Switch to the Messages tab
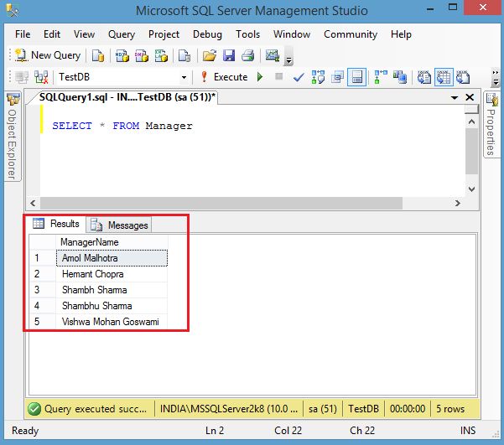504x445 pixels. pyautogui.click(x=119, y=225)
